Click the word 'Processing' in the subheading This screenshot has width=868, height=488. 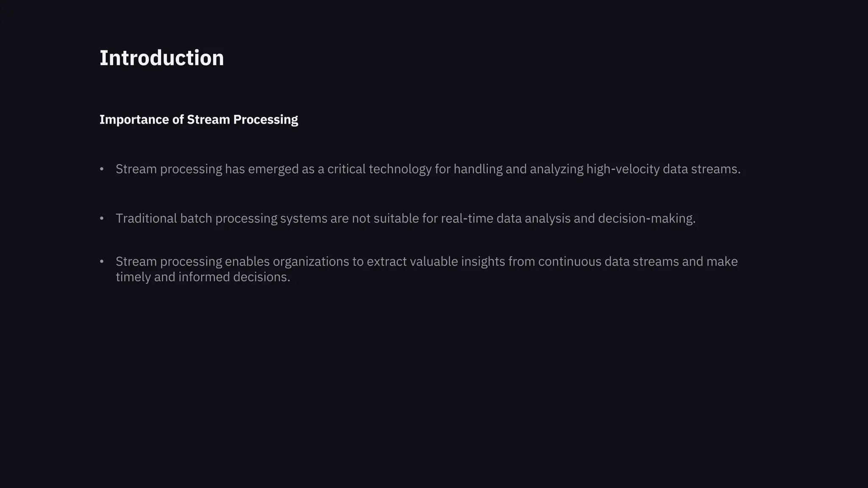point(265,120)
